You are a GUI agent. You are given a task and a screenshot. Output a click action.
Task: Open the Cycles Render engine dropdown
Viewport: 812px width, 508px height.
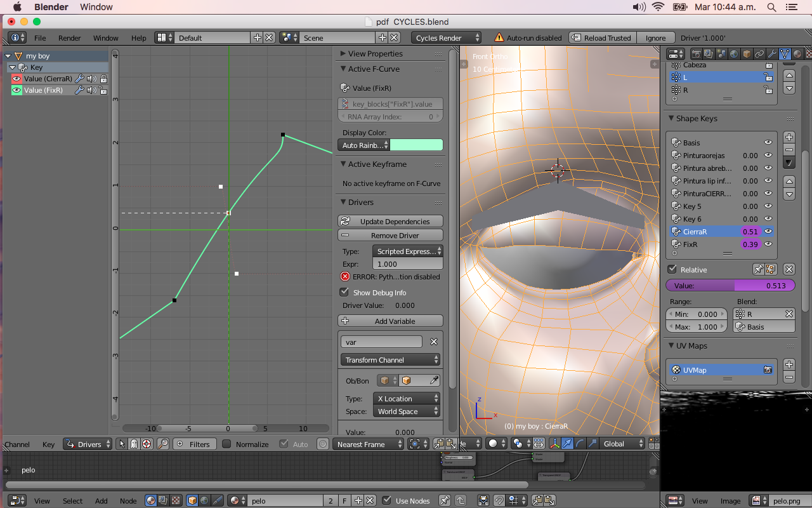[446, 38]
